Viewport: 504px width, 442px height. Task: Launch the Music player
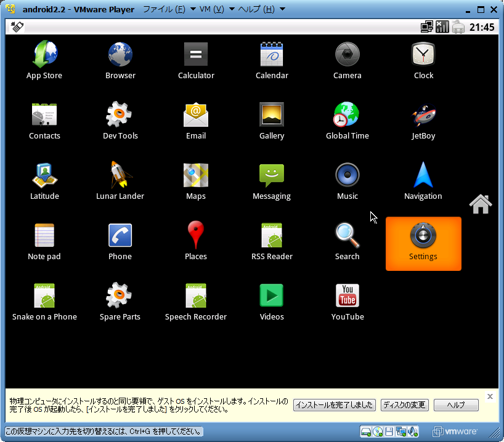coord(347,181)
